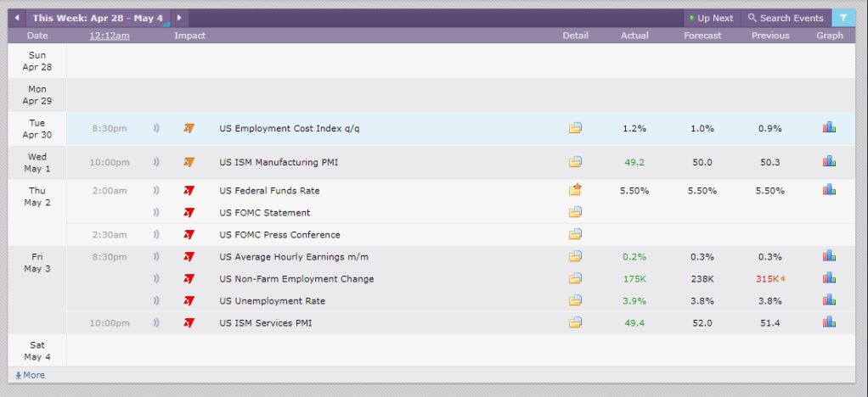Click US Average Hourly Earnings m/m event

click(294, 257)
